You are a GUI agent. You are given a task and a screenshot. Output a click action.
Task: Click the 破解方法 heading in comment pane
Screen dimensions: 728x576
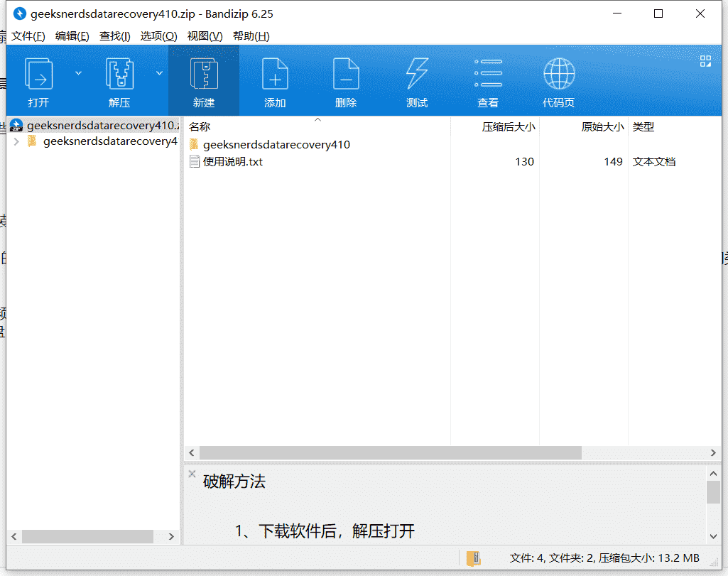pyautogui.click(x=234, y=482)
